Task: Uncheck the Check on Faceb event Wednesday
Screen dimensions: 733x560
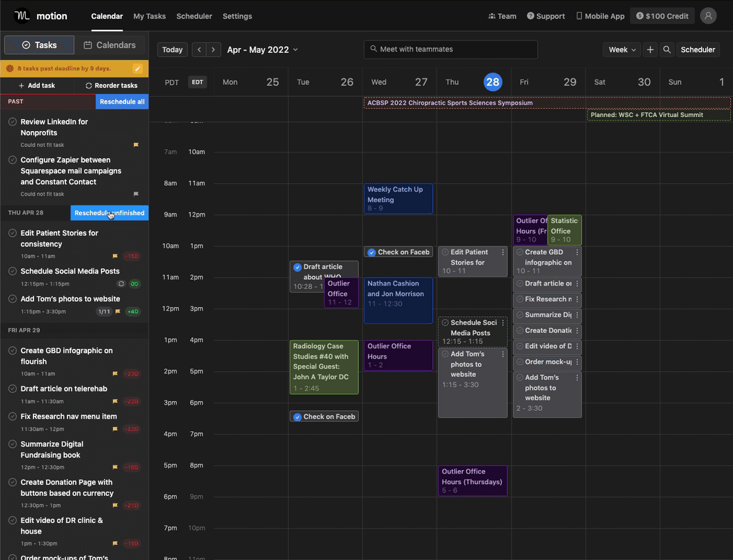Action: pyautogui.click(x=371, y=252)
